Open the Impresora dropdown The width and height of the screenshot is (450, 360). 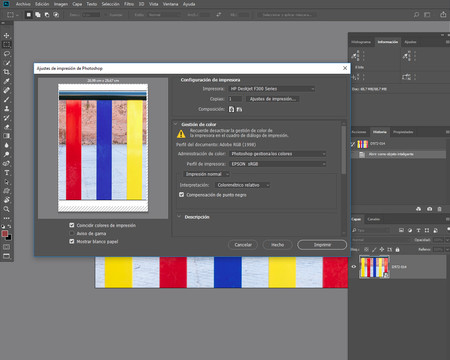[272, 89]
